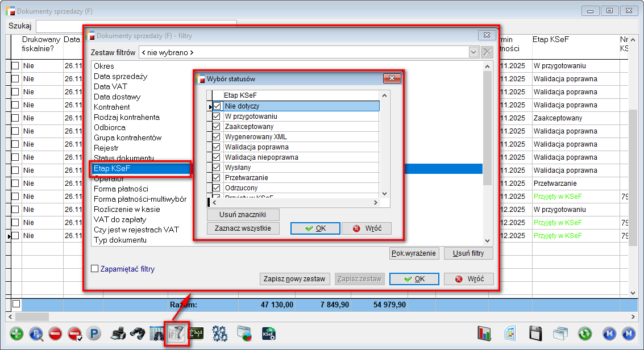Click the printer icon in bottom toolbar
Viewport: 644px width, 350px height.
click(118, 334)
